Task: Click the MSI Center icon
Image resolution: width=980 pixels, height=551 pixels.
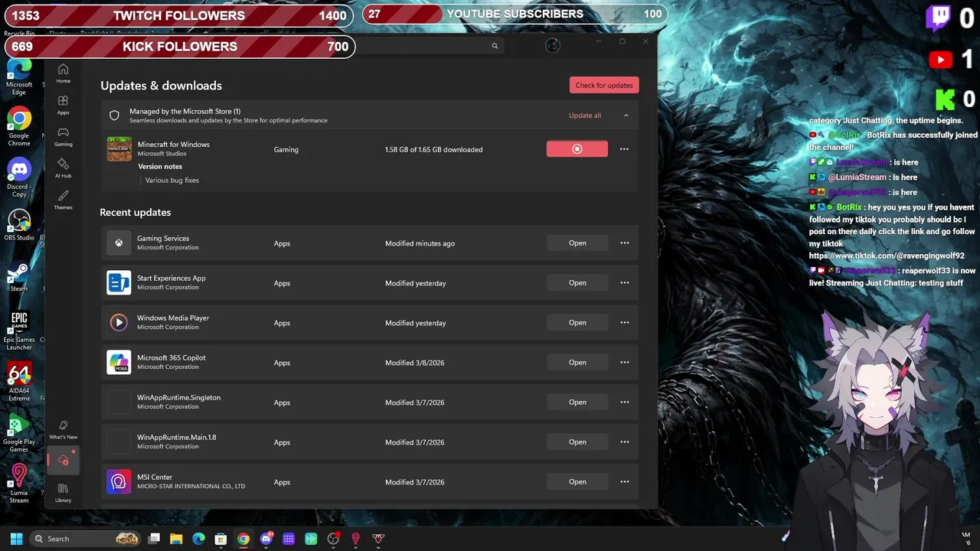Action: pos(119,482)
